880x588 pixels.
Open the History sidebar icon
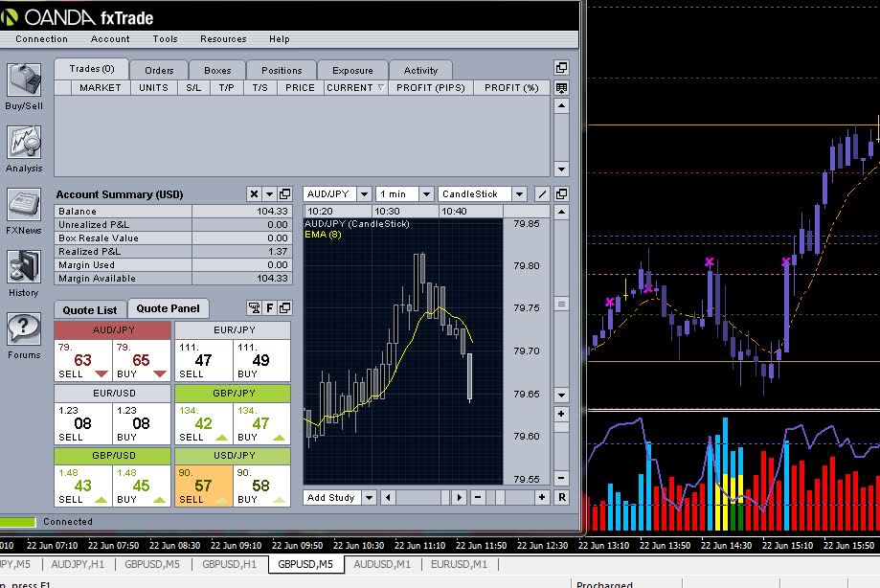click(x=24, y=266)
